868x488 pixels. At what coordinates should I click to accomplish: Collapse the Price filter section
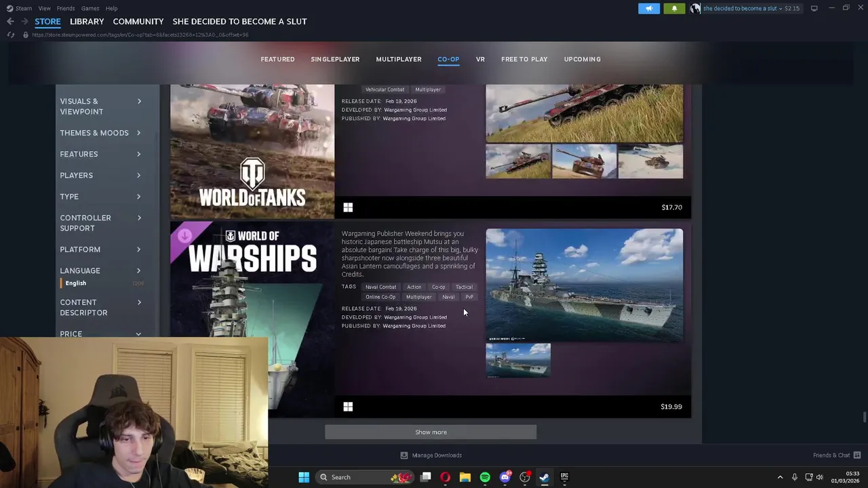(x=101, y=333)
